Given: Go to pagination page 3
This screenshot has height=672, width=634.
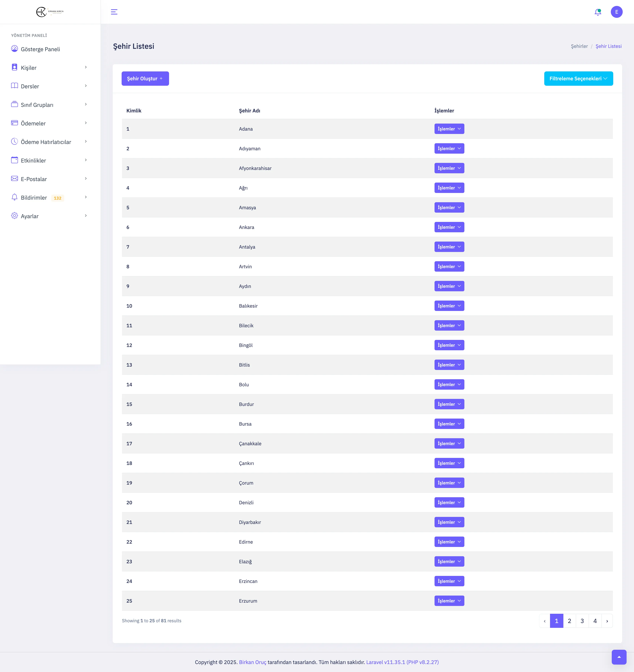Looking at the screenshot, I should coord(582,621).
